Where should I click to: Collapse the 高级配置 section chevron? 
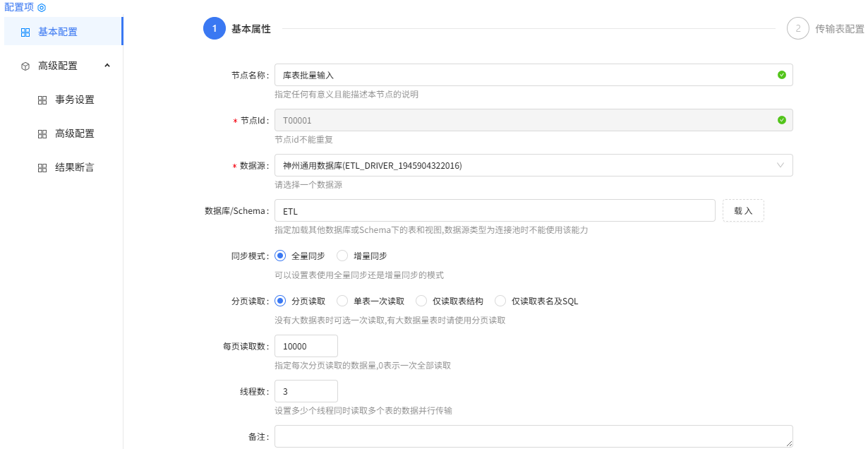coord(107,65)
